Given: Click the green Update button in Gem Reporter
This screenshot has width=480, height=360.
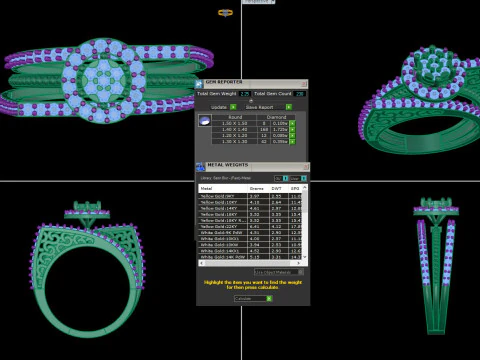Looking at the screenshot, I should click(233, 107).
